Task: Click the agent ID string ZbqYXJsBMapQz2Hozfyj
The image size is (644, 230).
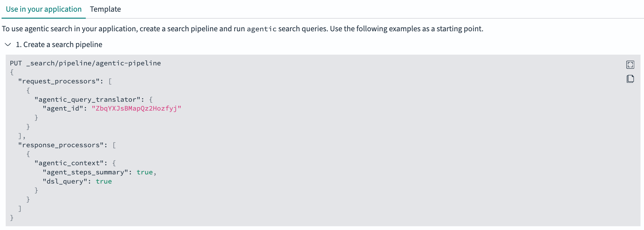Action: pos(136,108)
